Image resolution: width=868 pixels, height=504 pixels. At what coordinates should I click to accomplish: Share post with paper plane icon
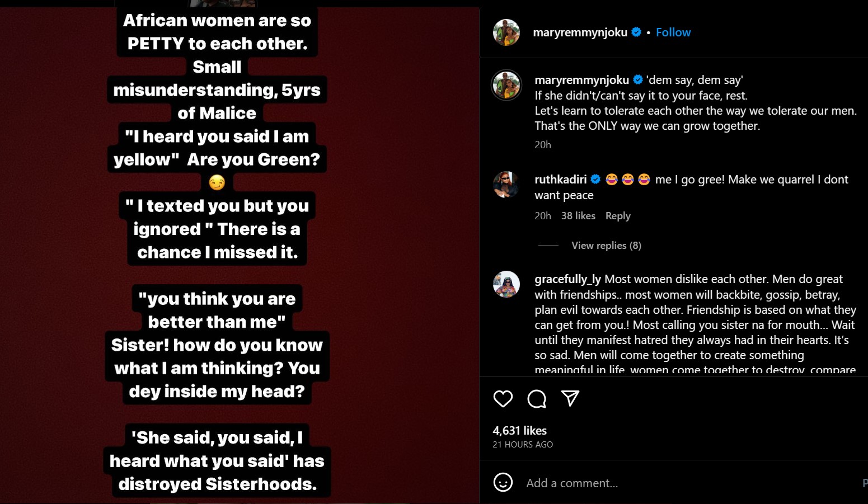(570, 398)
